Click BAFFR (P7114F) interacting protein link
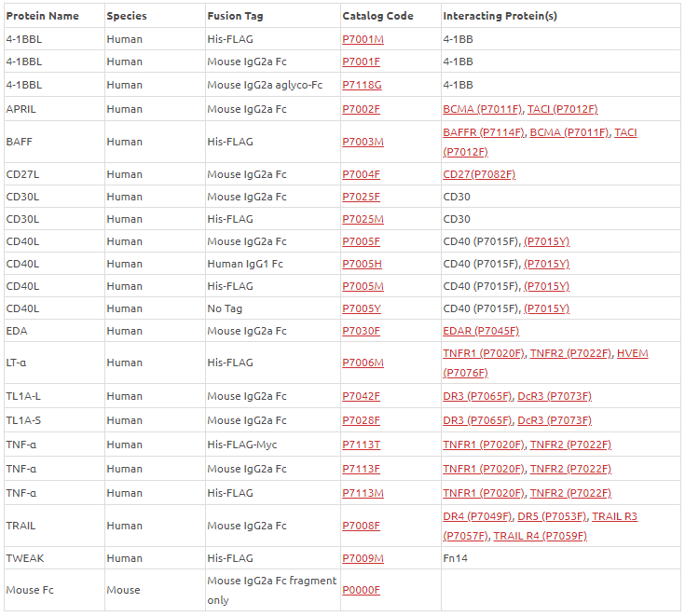Image resolution: width=685 pixels, height=616 pixels. point(484,132)
